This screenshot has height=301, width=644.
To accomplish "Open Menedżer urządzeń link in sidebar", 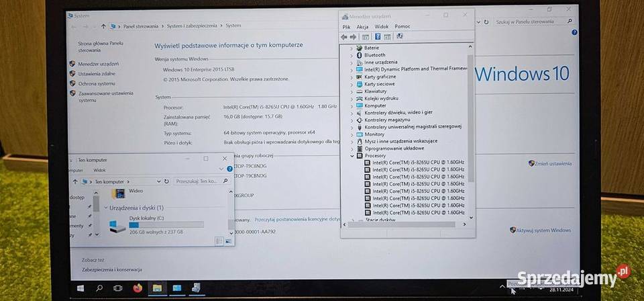I will point(99,64).
